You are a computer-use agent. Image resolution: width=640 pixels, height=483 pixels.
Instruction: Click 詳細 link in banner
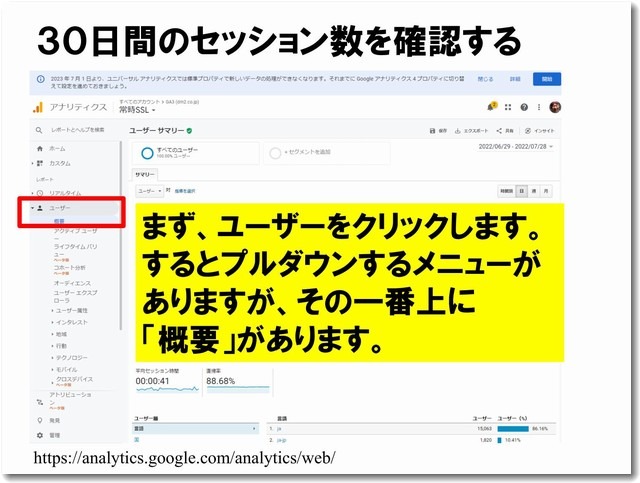[x=515, y=79]
